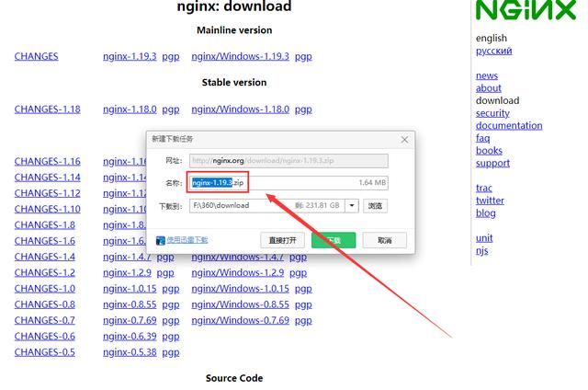
Task: Open nginx/Windows-1.0.15 link
Action: pos(241,289)
